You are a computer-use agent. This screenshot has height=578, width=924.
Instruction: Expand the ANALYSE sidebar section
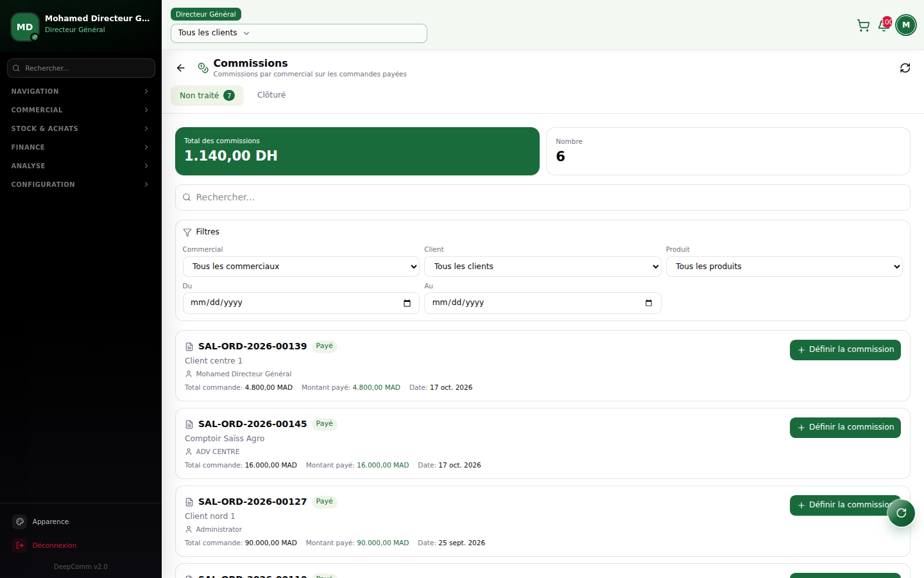coord(81,166)
